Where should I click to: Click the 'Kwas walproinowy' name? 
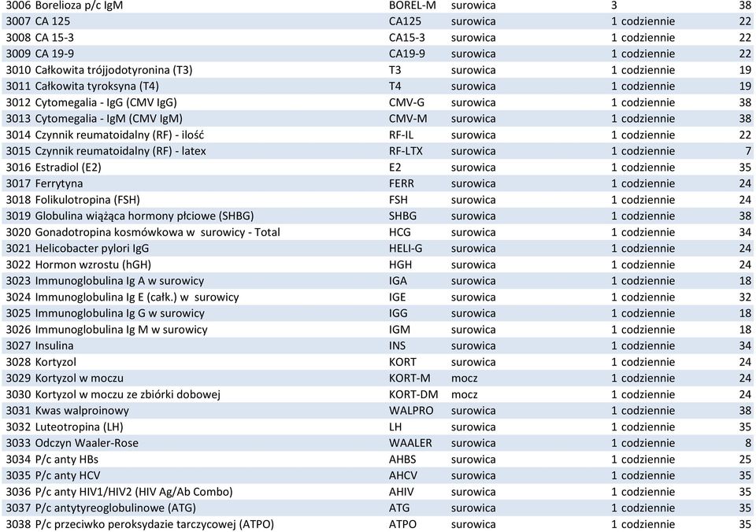pyautogui.click(x=82, y=411)
